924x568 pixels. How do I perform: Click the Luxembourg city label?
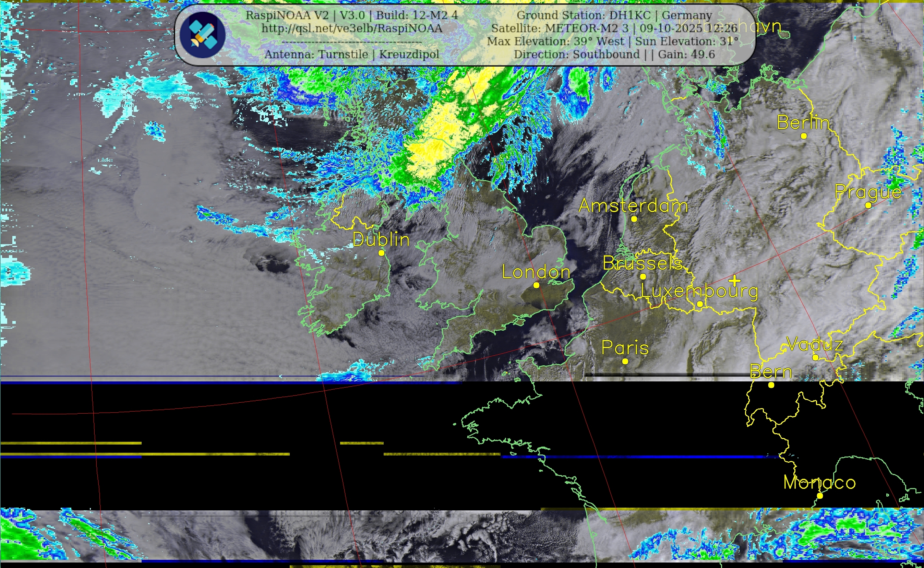click(x=699, y=291)
